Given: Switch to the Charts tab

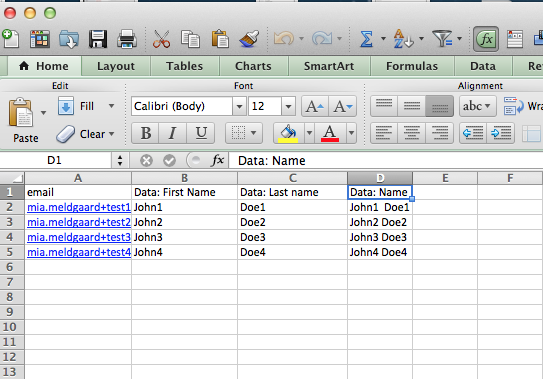Looking at the screenshot, I should tap(253, 66).
